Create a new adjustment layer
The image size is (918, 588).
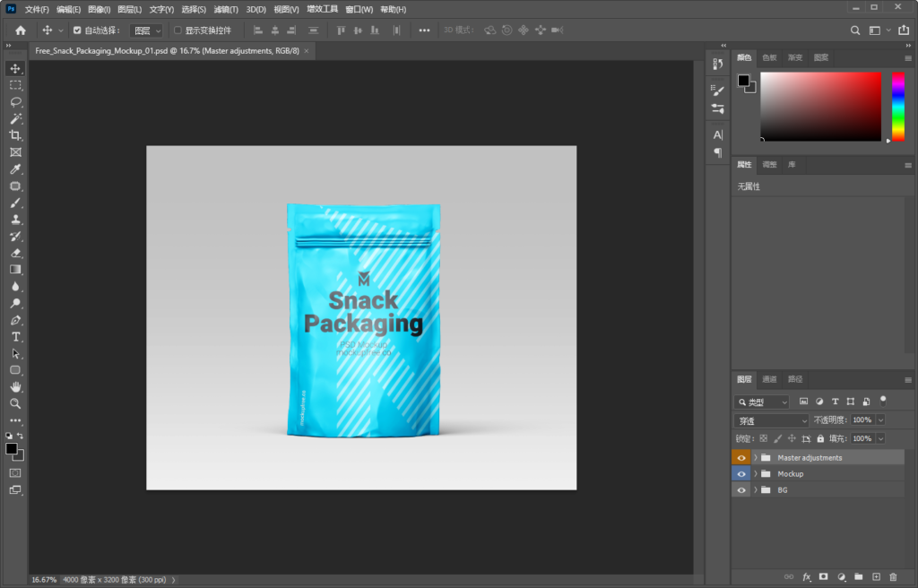(841, 577)
